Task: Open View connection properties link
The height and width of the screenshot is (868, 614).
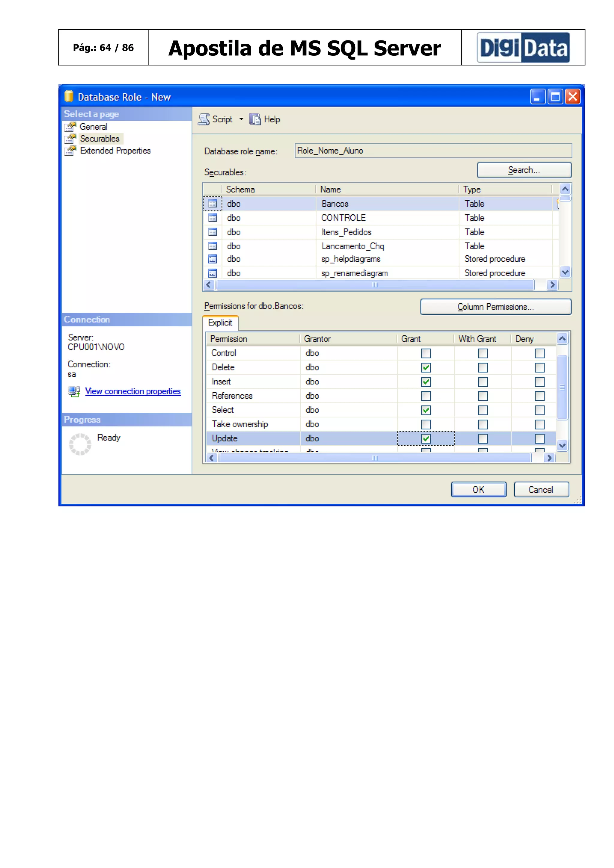Action: pos(133,391)
